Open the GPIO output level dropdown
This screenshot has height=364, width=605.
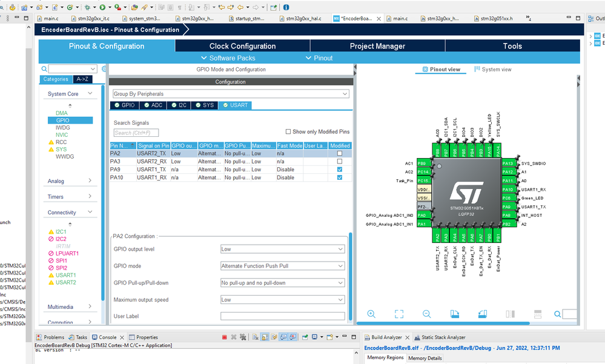[282, 250]
